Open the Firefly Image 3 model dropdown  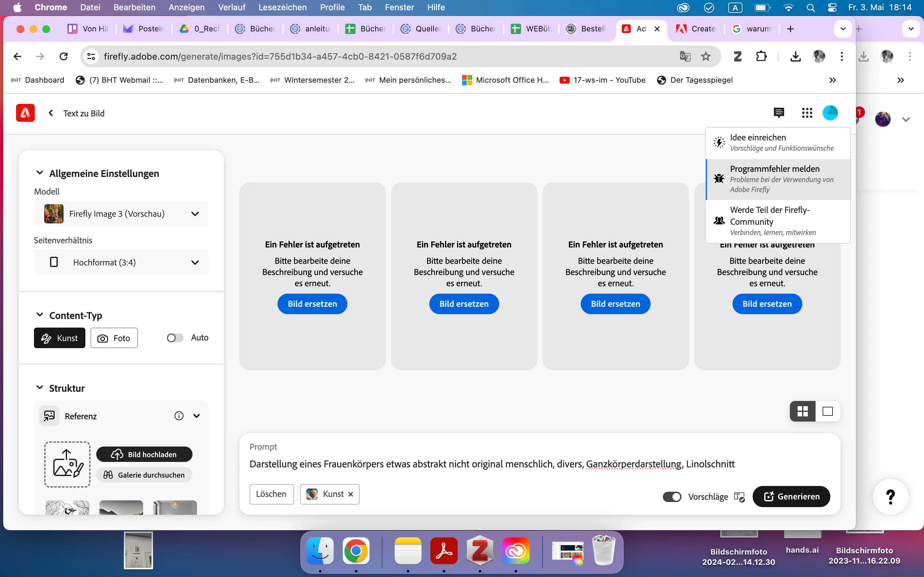(121, 214)
